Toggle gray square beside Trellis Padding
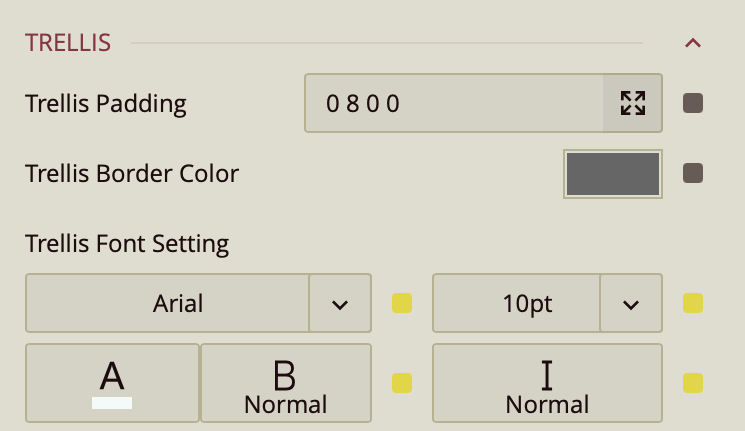The image size is (745, 431). (692, 103)
